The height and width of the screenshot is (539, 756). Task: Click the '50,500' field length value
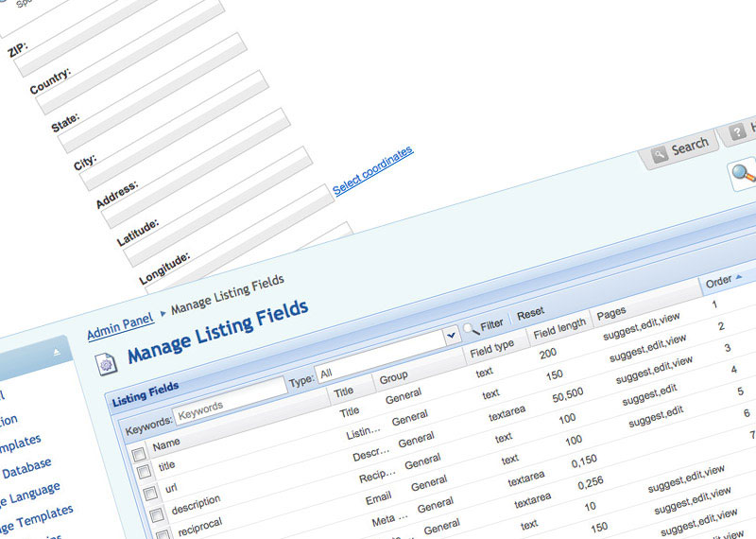[x=568, y=395]
